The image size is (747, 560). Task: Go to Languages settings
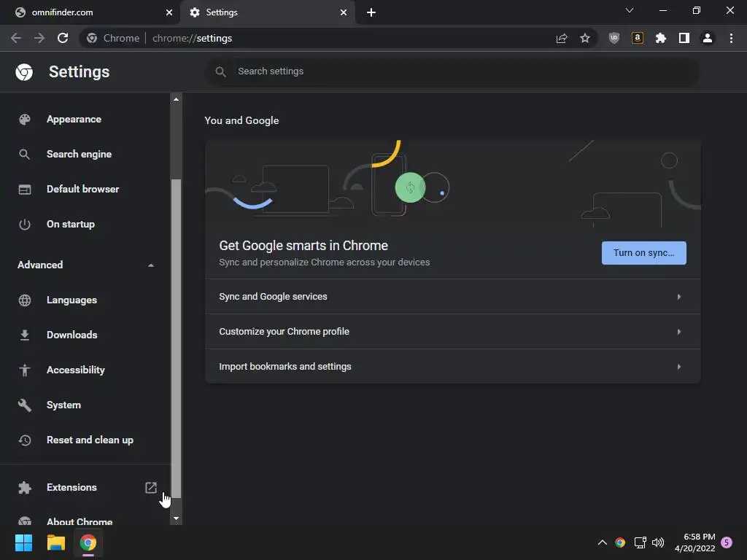72,300
